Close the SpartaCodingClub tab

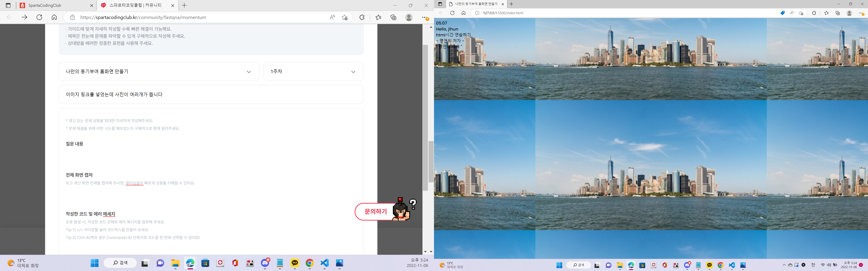click(x=92, y=5)
